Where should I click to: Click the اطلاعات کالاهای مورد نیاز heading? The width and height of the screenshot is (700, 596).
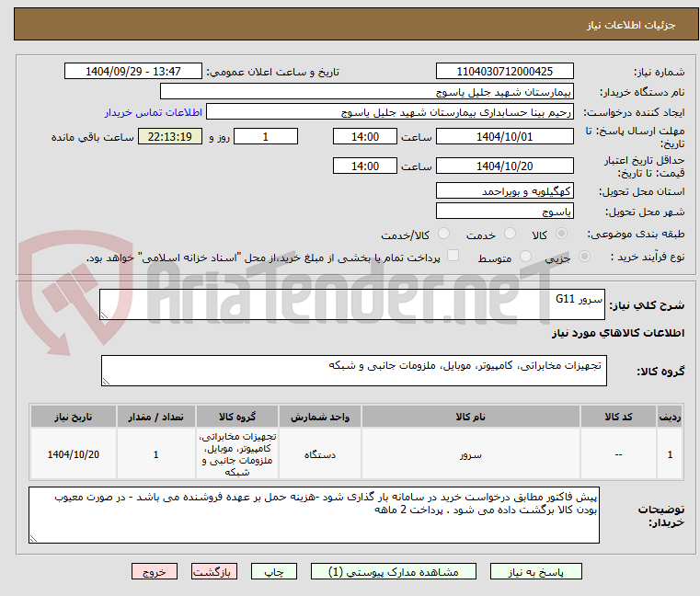(618, 333)
